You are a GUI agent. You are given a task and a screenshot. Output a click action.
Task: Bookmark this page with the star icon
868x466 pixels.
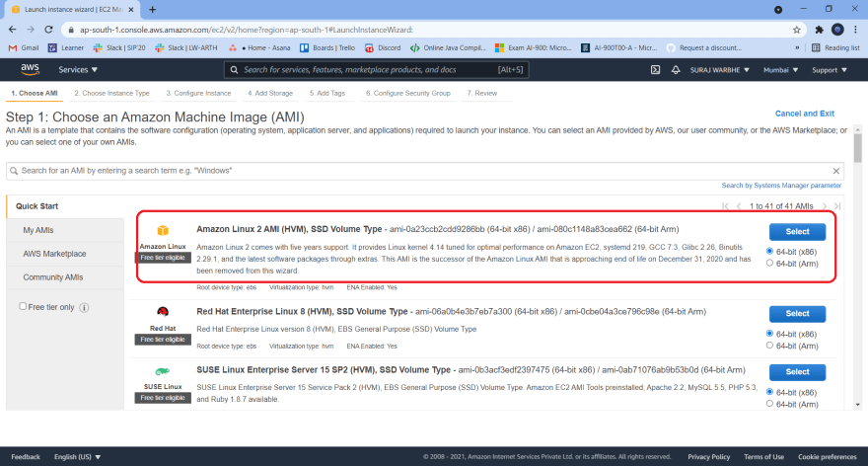(797, 30)
